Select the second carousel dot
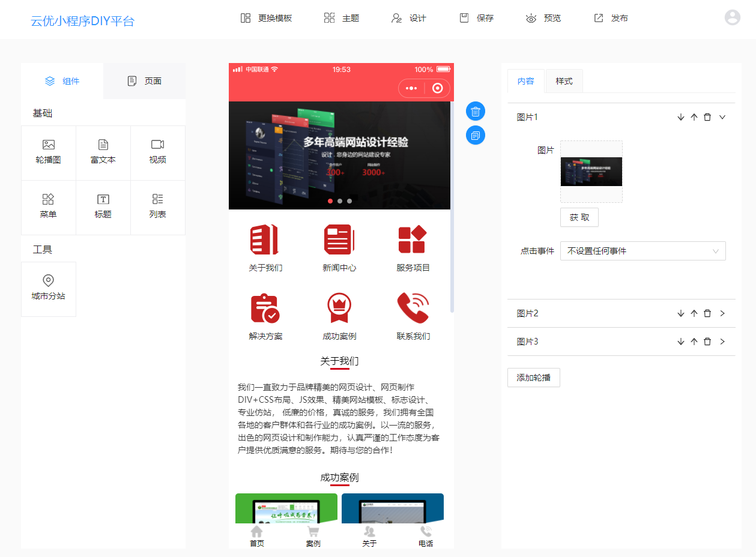Viewport: 756px width, 557px height. [x=340, y=201]
